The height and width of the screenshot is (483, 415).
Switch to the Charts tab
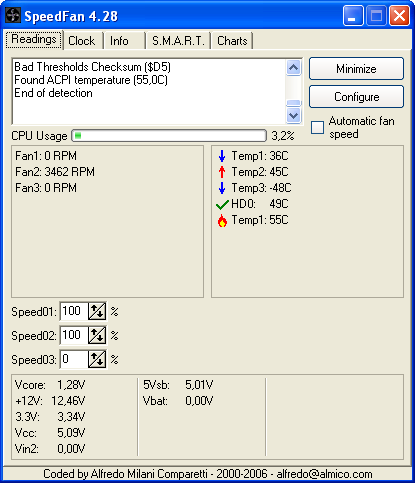coord(232,41)
